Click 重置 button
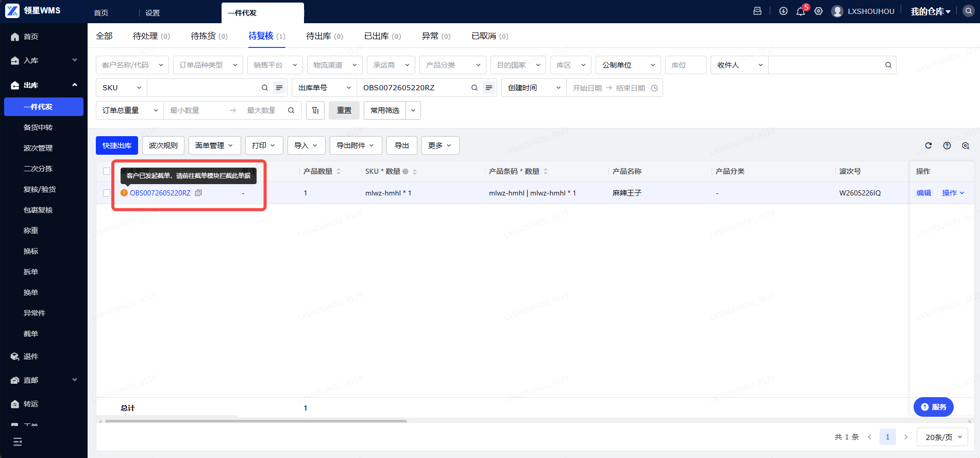The image size is (980, 458). click(344, 110)
